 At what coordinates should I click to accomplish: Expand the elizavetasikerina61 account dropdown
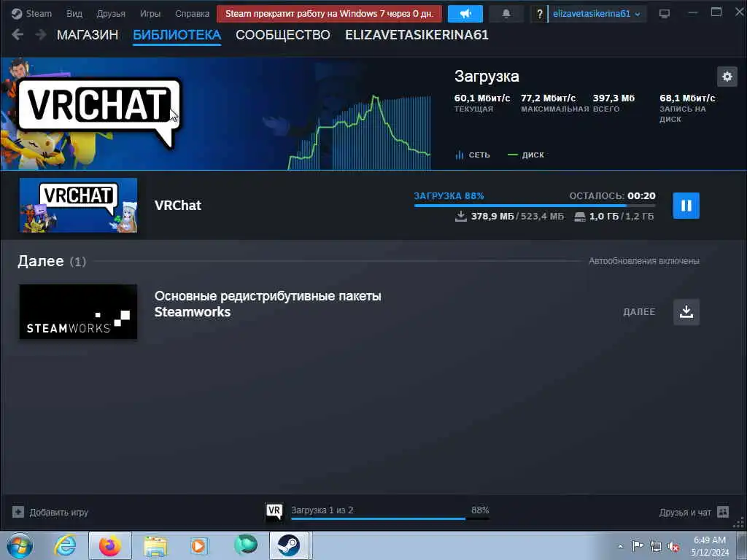(x=596, y=14)
